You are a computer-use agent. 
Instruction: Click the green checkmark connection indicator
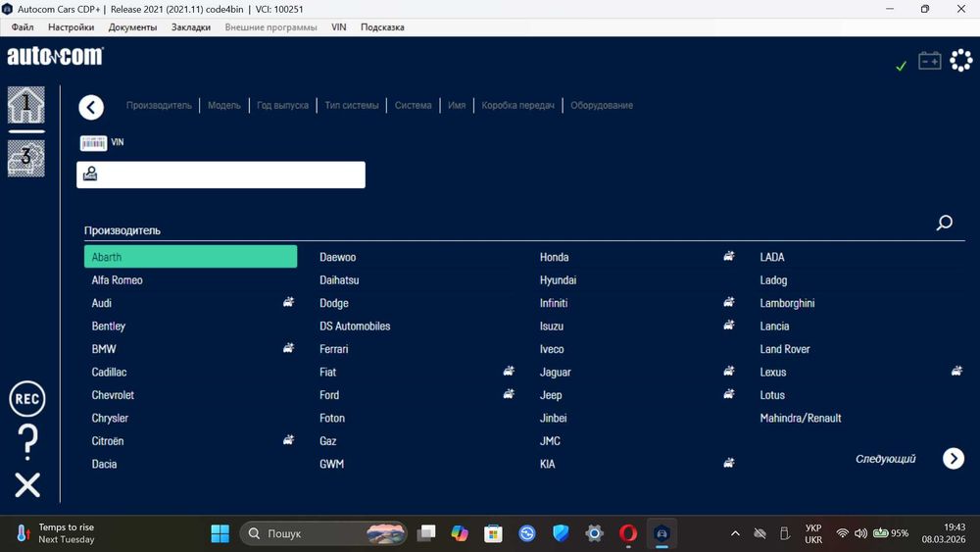[x=901, y=66]
